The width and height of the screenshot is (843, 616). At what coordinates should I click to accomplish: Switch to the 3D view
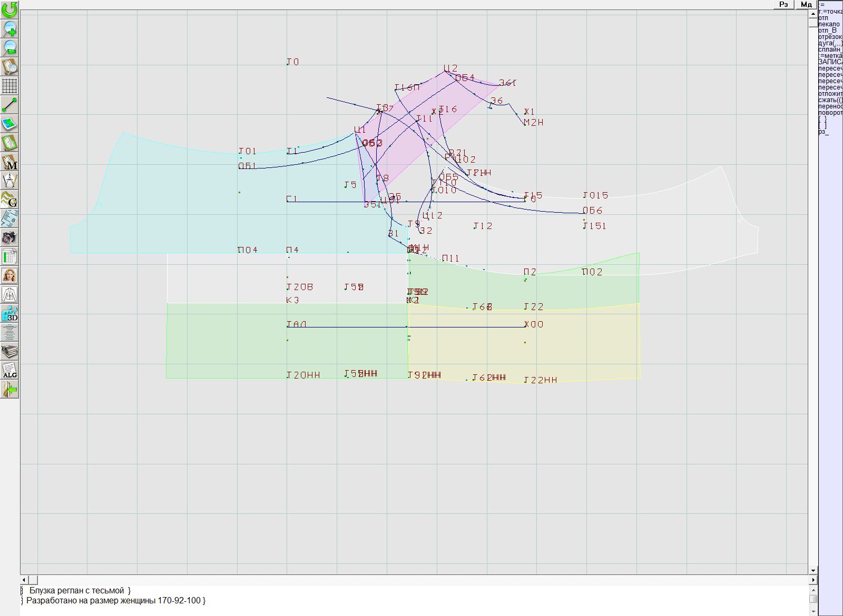point(9,314)
